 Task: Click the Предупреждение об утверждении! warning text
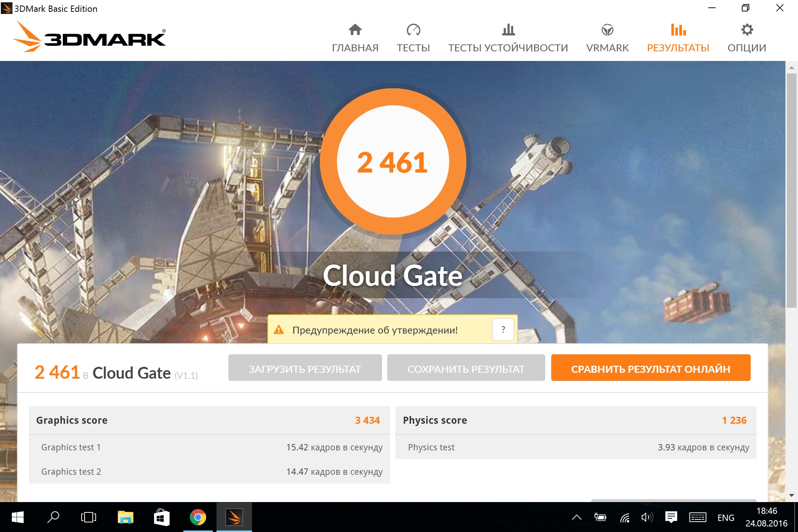(x=375, y=330)
